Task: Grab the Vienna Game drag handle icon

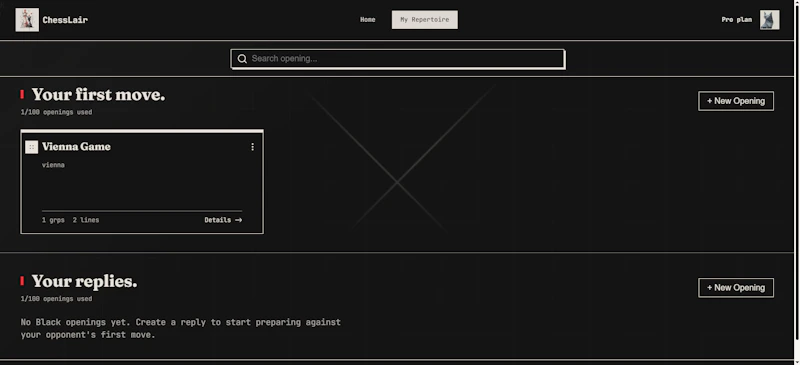Action: tap(32, 147)
